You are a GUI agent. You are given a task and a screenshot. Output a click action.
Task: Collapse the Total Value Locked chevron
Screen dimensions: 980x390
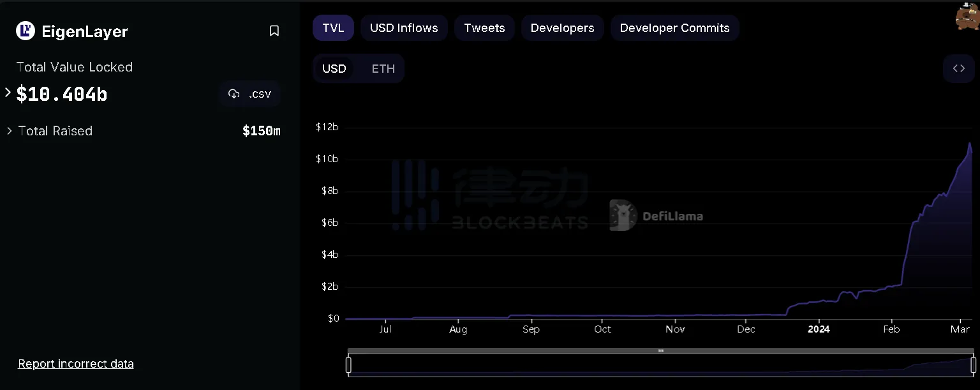point(7,93)
